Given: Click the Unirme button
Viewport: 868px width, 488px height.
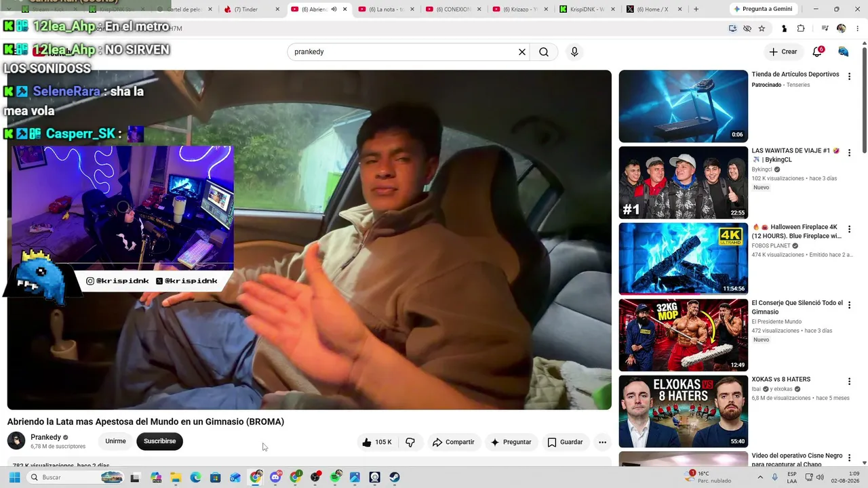Looking at the screenshot, I should tap(115, 441).
